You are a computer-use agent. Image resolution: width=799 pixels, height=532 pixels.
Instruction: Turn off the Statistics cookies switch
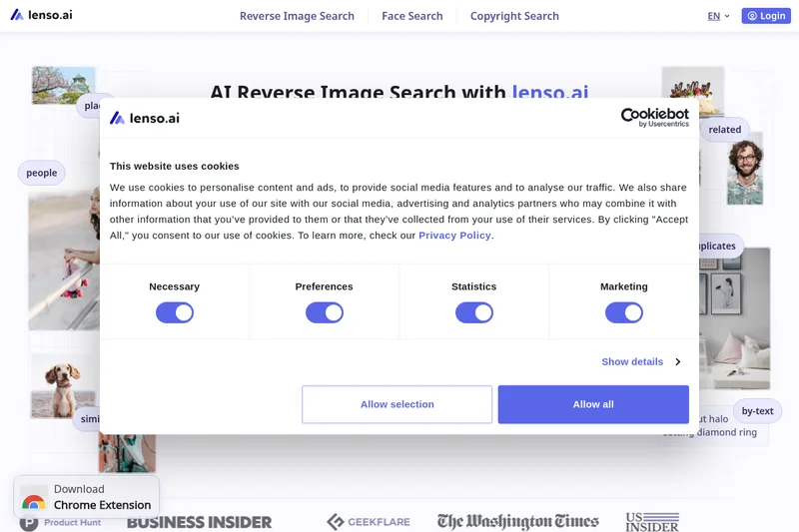(x=474, y=312)
